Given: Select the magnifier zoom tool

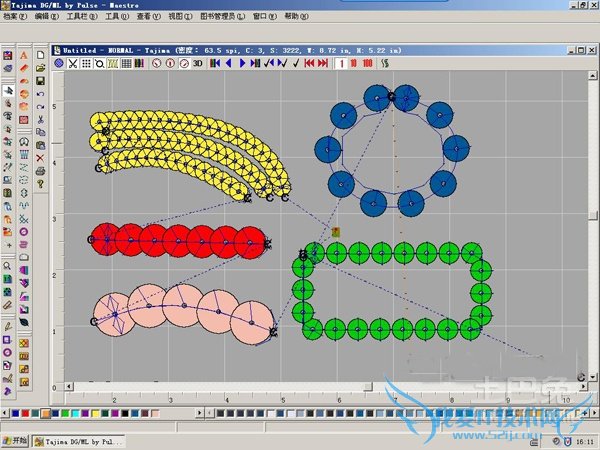Looking at the screenshot, I should pos(7,266).
